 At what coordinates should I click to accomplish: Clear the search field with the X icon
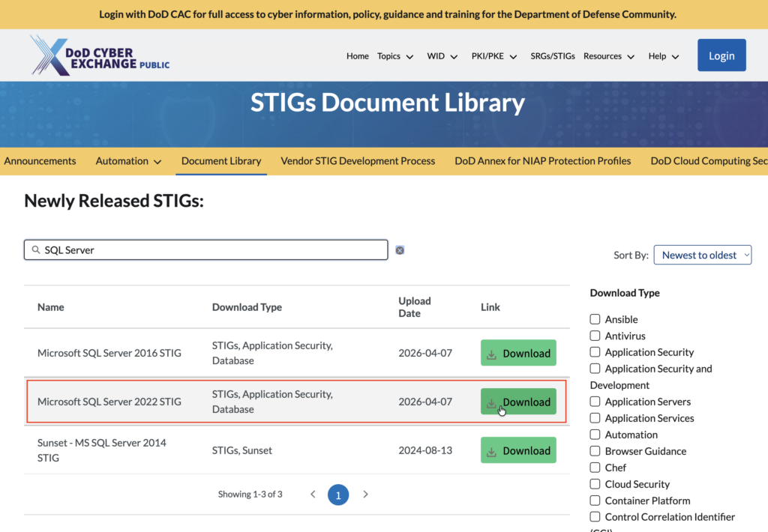[x=400, y=250]
